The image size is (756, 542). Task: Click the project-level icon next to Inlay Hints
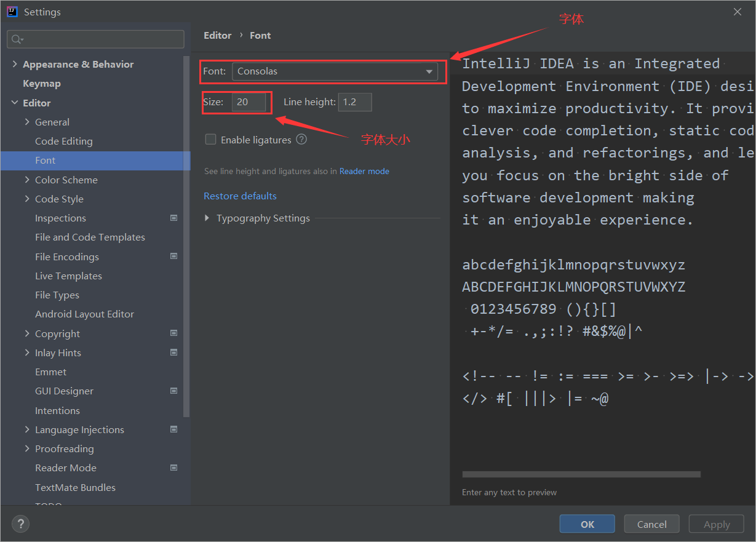pos(174,353)
